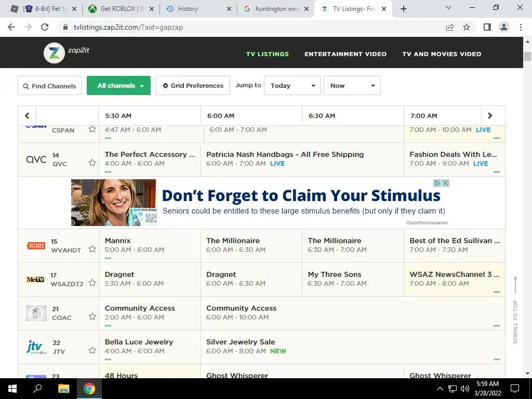Click Scroll To Top side control
The image size is (532, 399).
coord(515,310)
